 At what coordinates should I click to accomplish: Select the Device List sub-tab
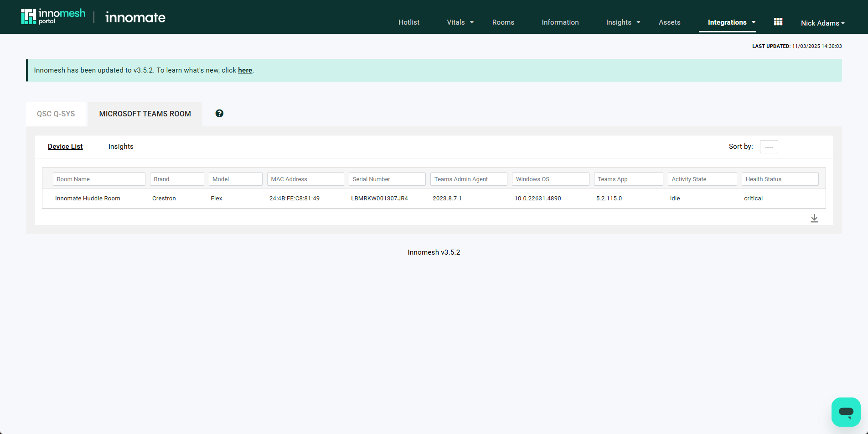65,146
